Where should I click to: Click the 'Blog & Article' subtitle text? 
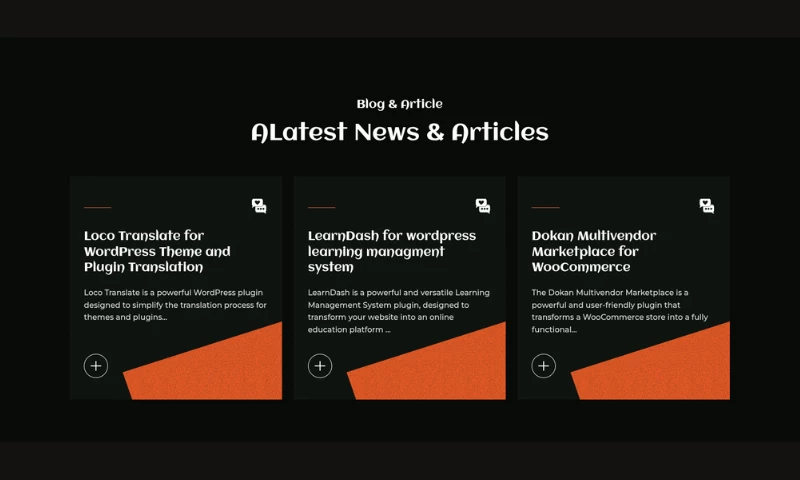pos(399,104)
